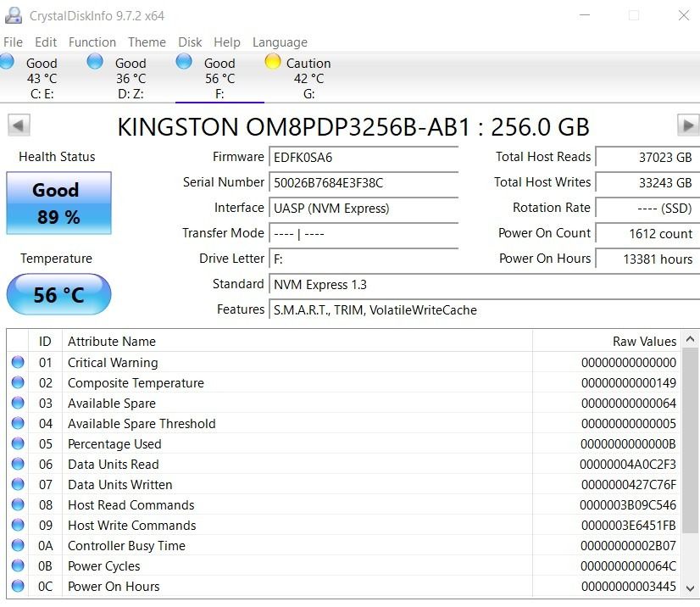The height and width of the screenshot is (607, 700).
Task: Click status dot of Percentage Used row
Action: 18,443
